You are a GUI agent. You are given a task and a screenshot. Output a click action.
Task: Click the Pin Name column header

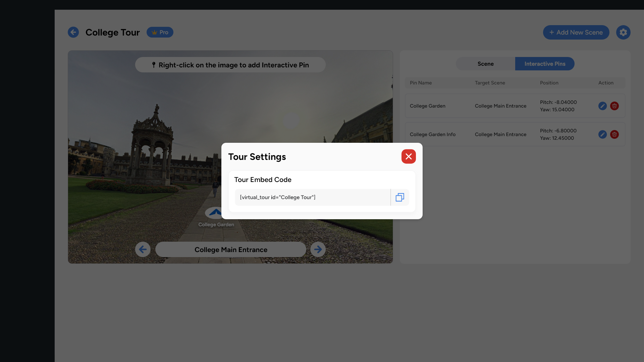421,83
